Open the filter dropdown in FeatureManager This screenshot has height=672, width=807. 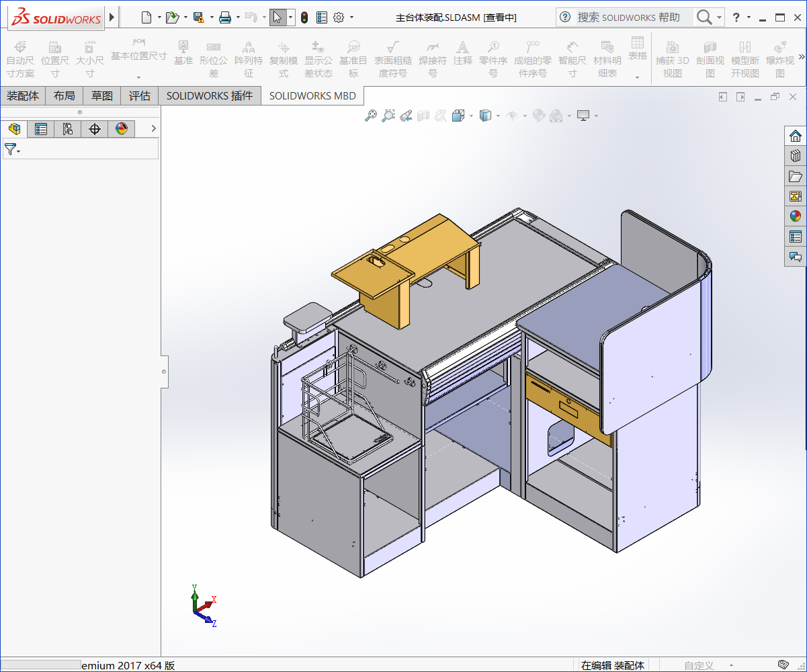(18, 150)
